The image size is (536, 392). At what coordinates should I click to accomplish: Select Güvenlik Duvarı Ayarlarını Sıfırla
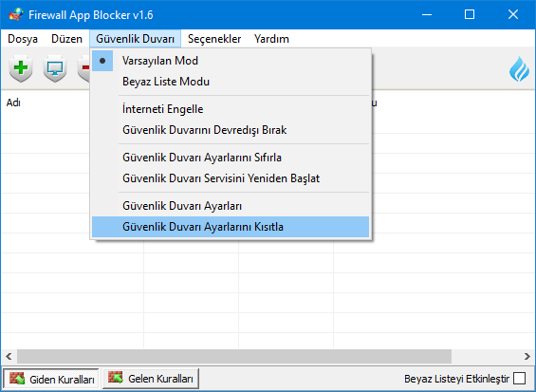(x=231, y=158)
